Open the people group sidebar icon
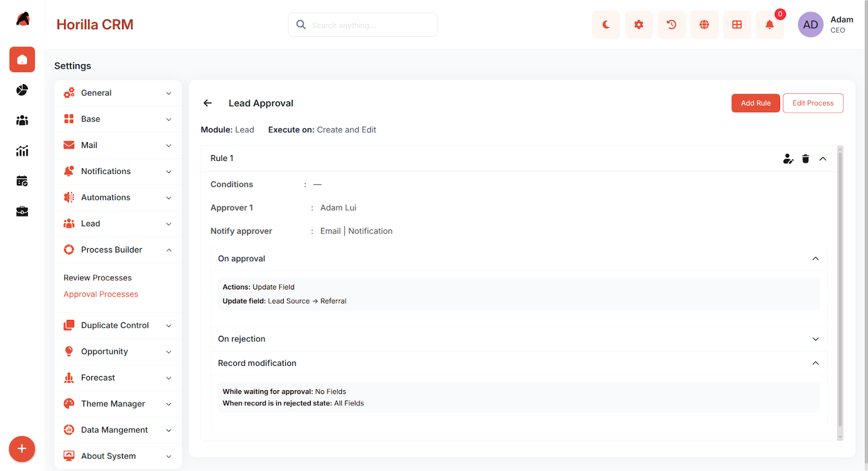Screen dimensions: 868x471 point(22,120)
